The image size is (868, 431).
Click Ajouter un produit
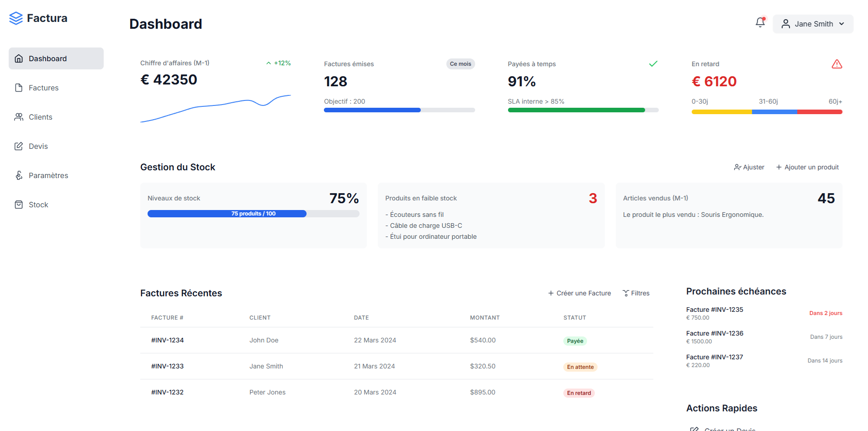pyautogui.click(x=807, y=167)
